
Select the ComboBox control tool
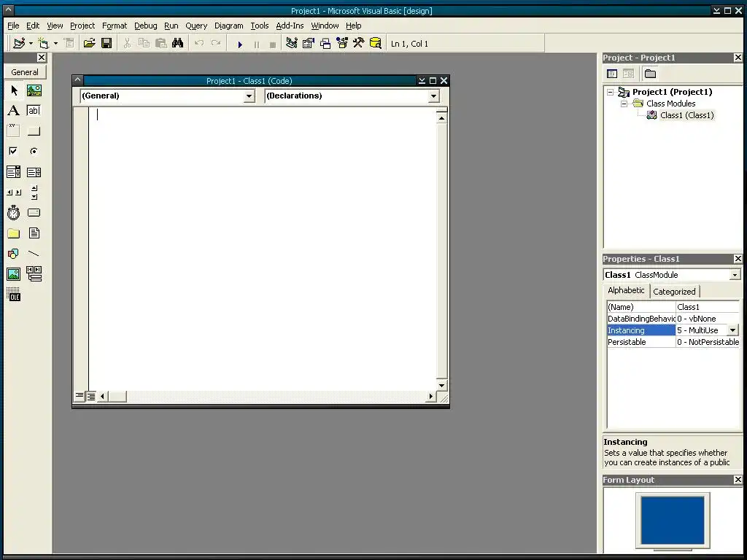click(14, 172)
